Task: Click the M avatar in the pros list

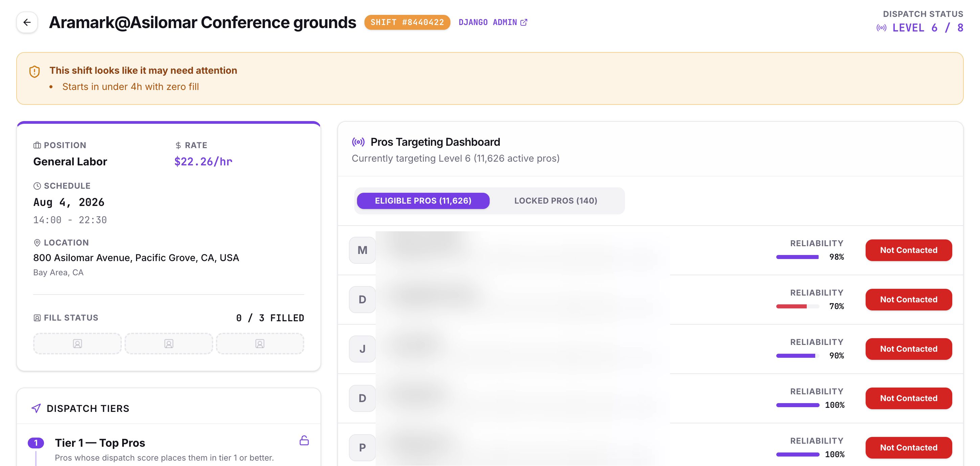Action: 362,250
